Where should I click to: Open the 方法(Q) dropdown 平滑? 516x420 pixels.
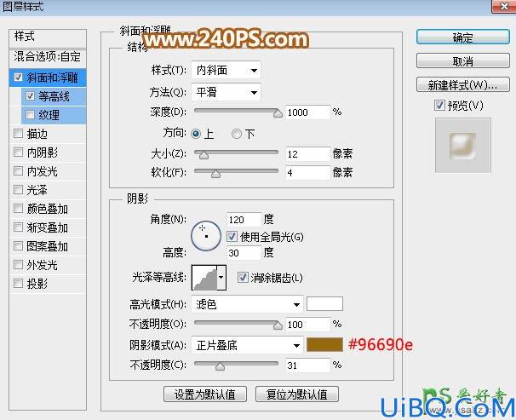pyautogui.click(x=226, y=92)
